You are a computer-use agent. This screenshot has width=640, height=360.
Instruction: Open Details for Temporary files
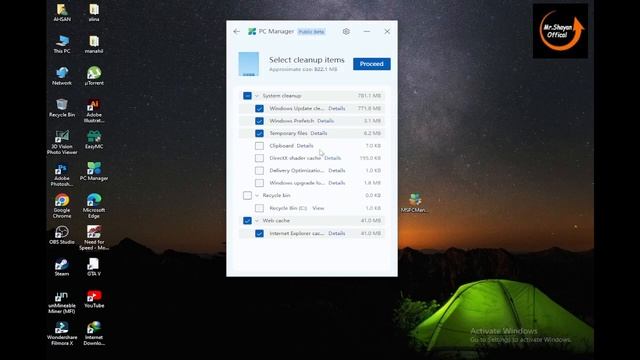(319, 133)
